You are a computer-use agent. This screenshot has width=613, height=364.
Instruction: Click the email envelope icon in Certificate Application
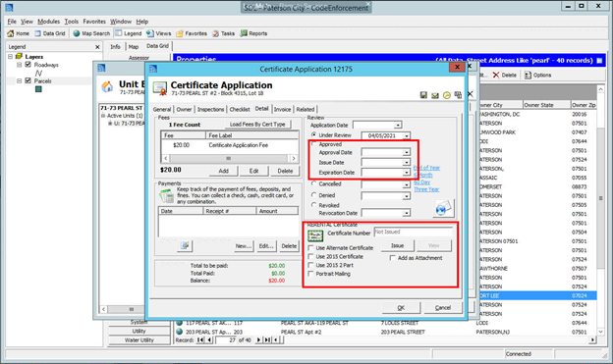[435, 95]
